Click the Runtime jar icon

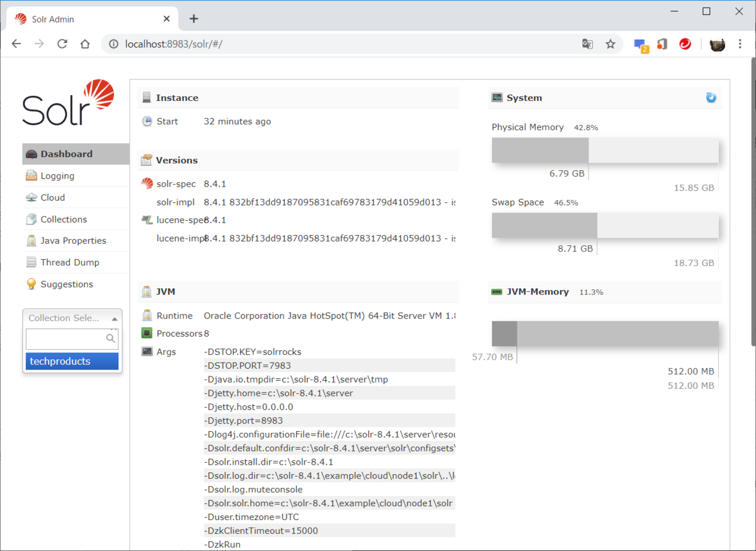(x=147, y=316)
